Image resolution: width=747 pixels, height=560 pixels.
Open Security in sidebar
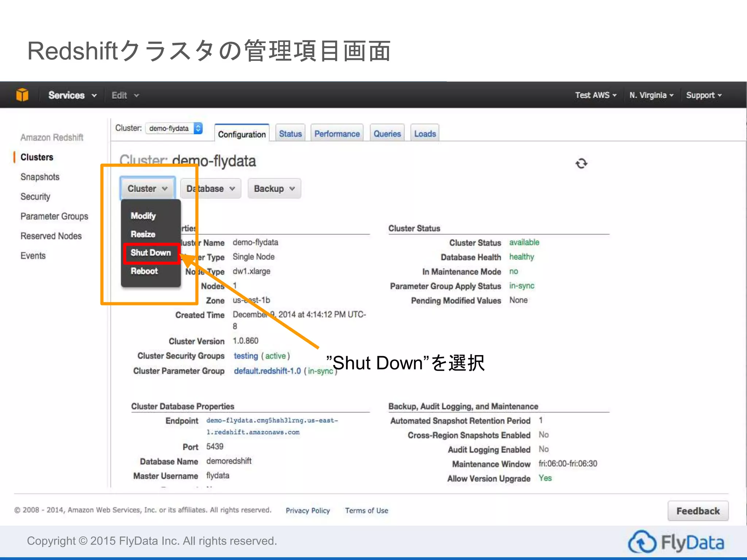point(35,197)
